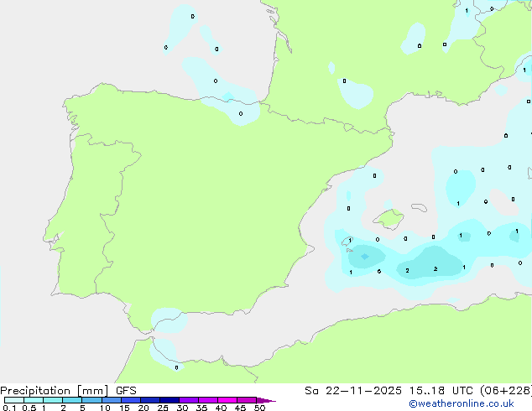
Task: Click the legend label '15'
Action: coord(124,408)
